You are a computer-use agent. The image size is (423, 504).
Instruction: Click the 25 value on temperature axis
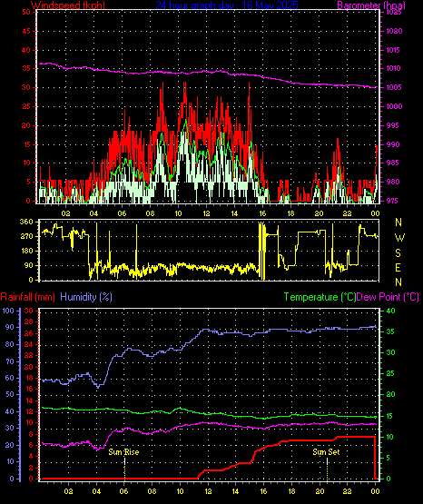coord(391,374)
